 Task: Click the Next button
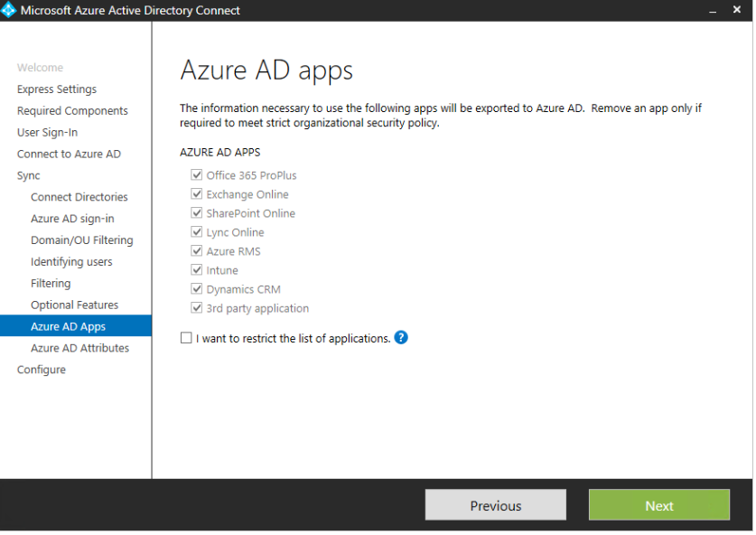pyautogui.click(x=658, y=504)
